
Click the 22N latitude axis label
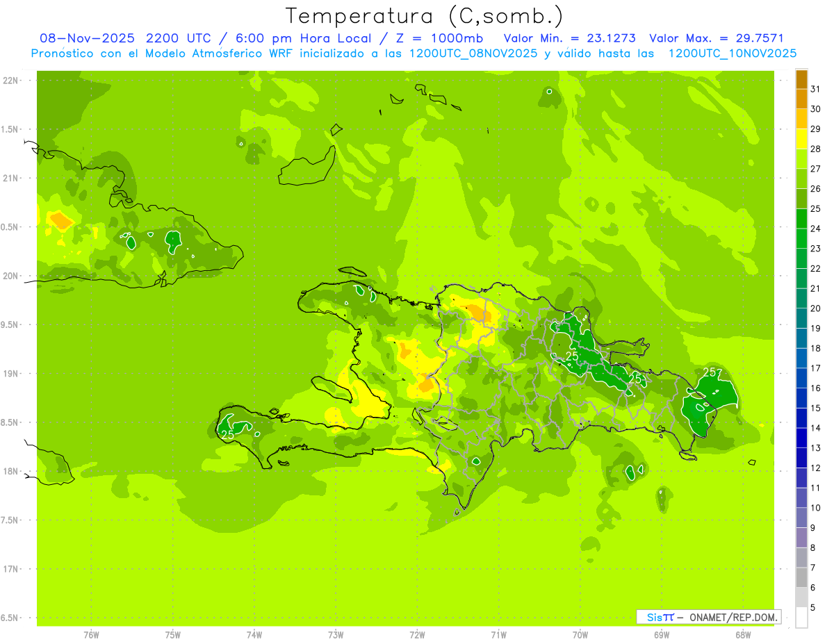click(x=12, y=81)
